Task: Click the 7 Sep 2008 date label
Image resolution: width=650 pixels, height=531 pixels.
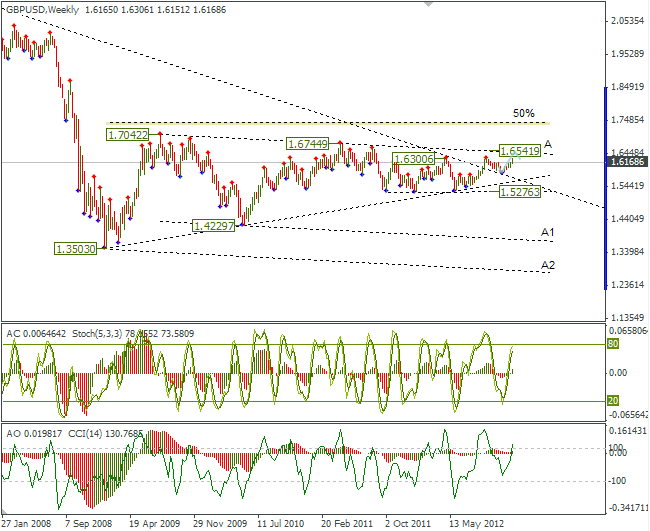Action: coord(89,523)
